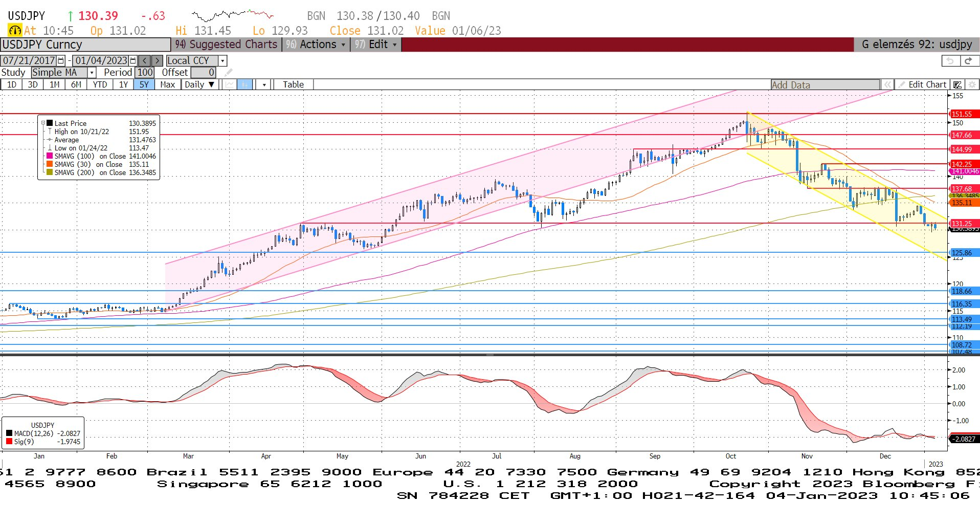Click the G elemzés 92: usdjpy title
The image size is (980, 524).
pos(917,45)
